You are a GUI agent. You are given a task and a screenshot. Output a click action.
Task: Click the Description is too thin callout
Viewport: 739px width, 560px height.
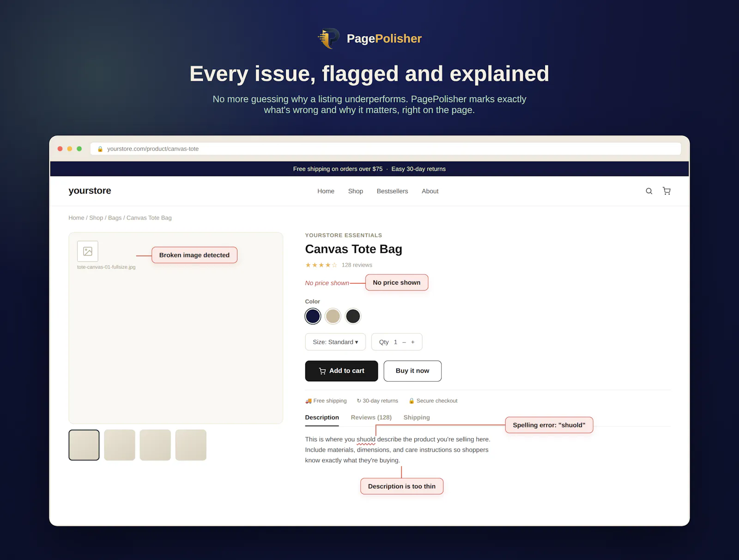click(x=402, y=487)
